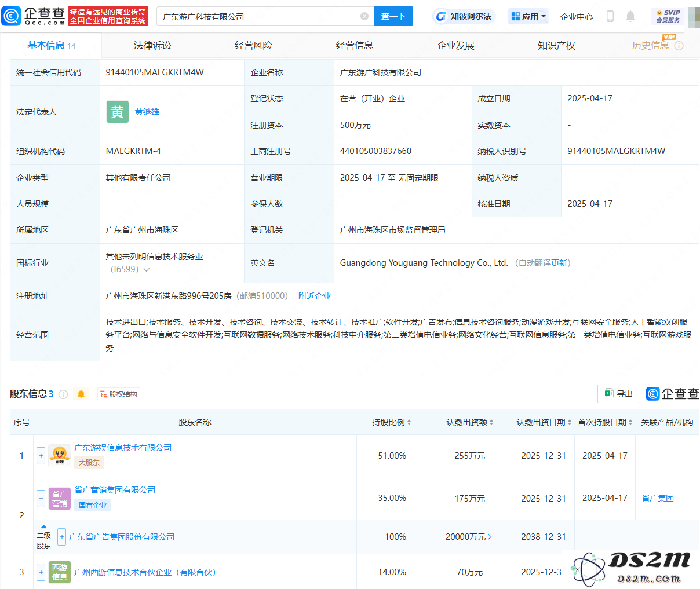This screenshot has width=700, height=589.
Task: Click the info icon beside 历史信息
Action: (x=679, y=46)
